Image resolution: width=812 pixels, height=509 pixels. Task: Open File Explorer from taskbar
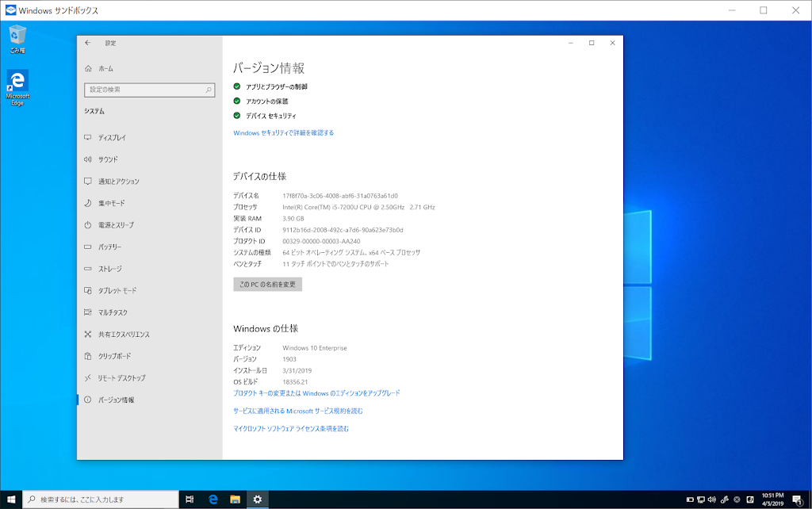click(x=235, y=499)
